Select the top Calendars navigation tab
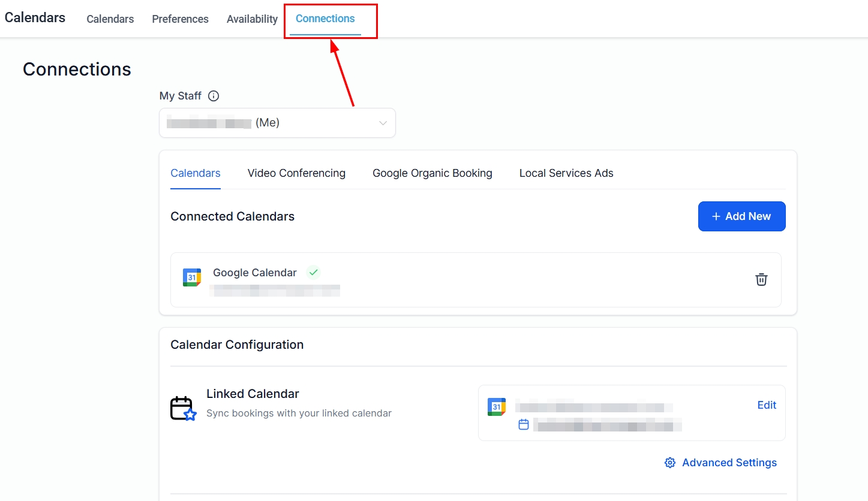 [110, 19]
